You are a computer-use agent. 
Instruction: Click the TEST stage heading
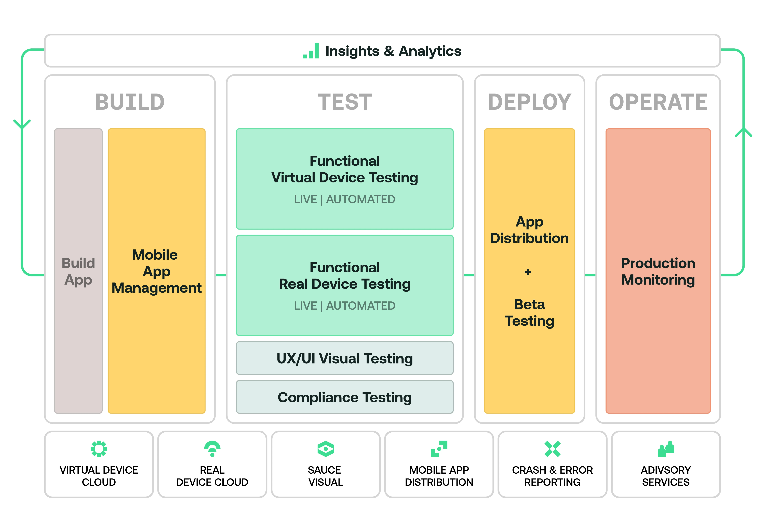[344, 102]
